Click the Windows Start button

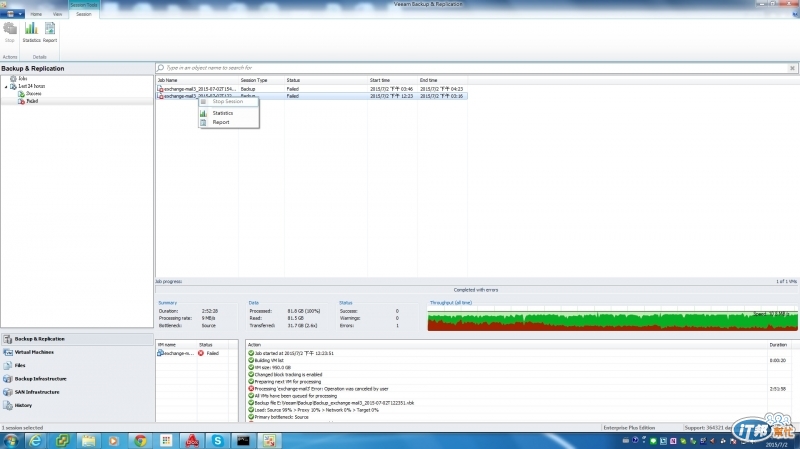(11, 440)
